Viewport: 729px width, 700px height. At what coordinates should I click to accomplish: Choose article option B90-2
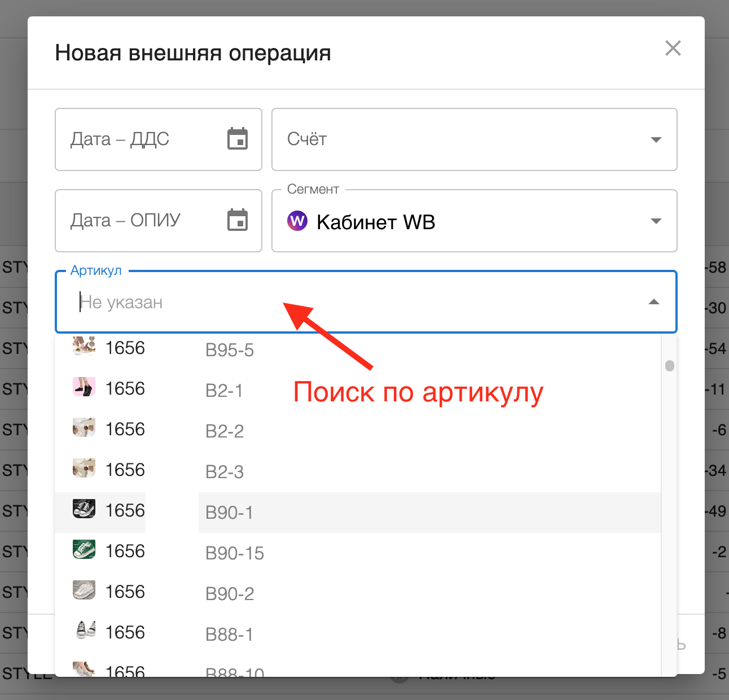[x=358, y=593]
